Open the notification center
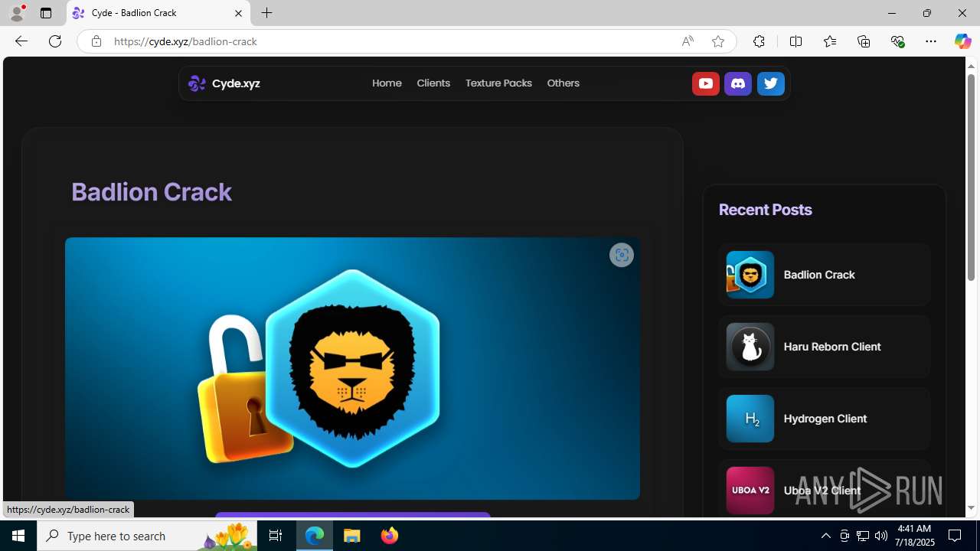980x551 pixels. coord(955,536)
